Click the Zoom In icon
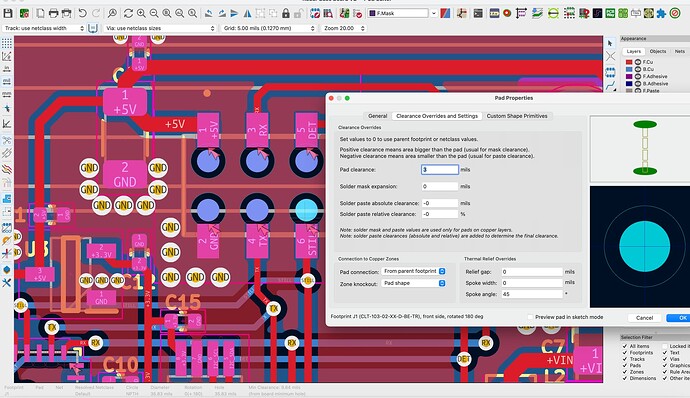This screenshot has height=398, width=690. 141,14
